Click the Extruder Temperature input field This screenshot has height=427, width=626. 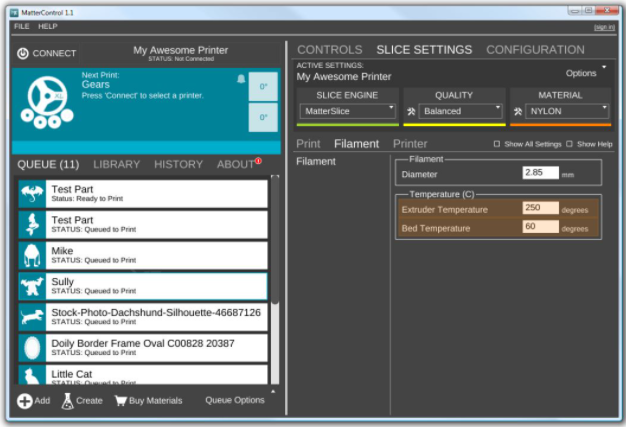coord(541,208)
